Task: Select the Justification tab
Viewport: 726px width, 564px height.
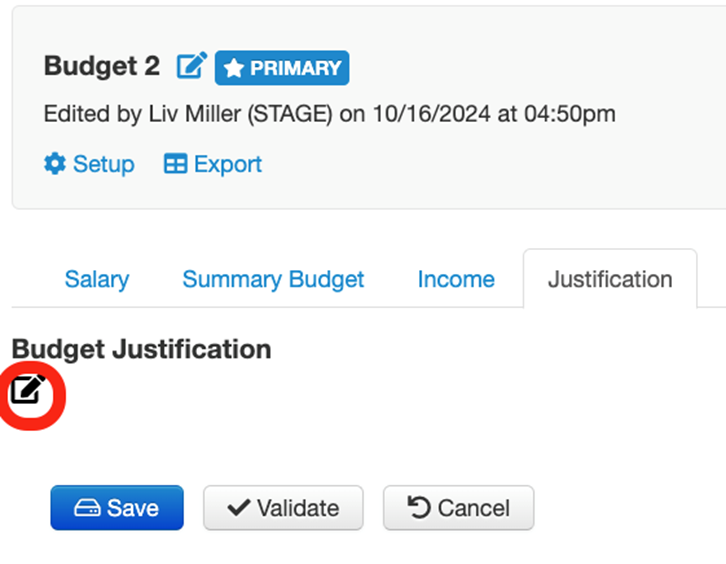Action: 610,279
